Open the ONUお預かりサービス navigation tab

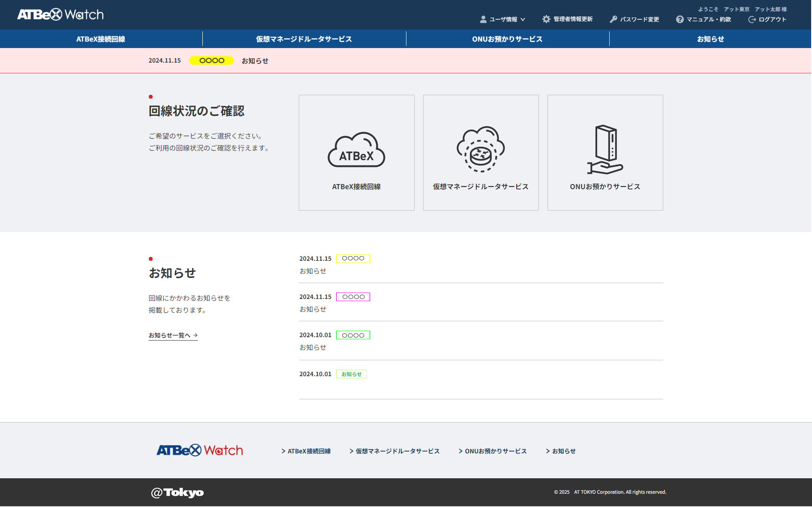pos(507,39)
